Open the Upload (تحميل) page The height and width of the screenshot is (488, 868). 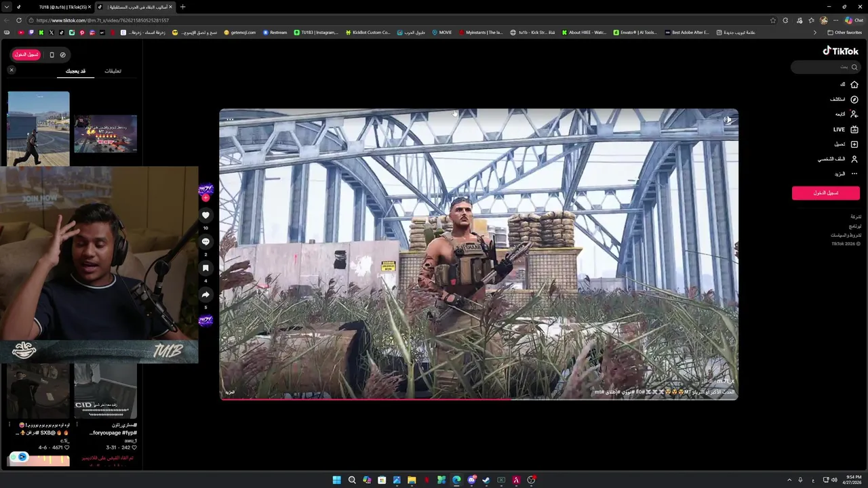pos(846,144)
